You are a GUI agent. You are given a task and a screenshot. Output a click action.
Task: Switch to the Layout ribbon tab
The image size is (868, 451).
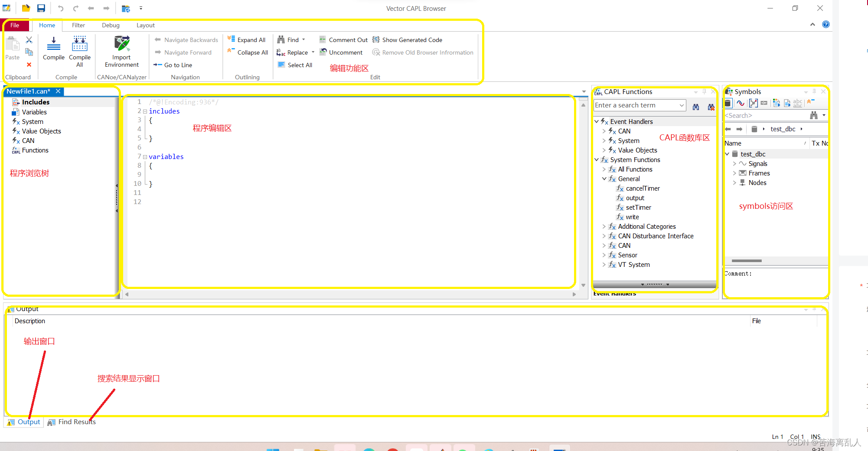[146, 25]
